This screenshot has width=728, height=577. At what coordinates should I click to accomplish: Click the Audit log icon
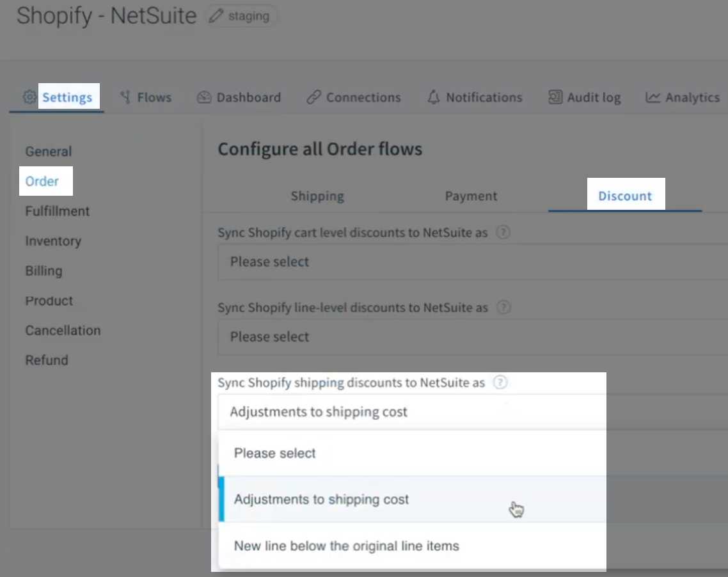[555, 97]
